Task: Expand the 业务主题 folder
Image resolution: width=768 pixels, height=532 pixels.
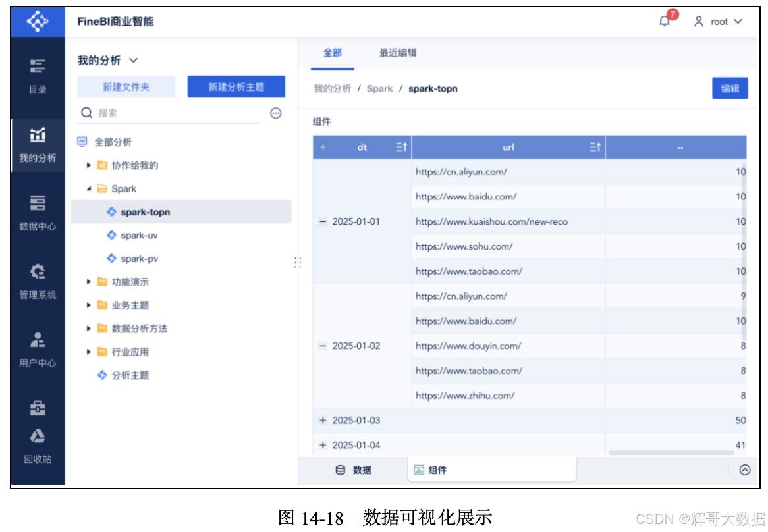Action: (89, 305)
